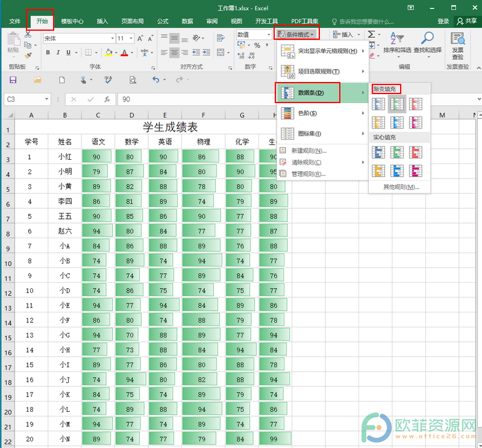The width and height of the screenshot is (482, 448).
Task: Click the Format Painter brush icon
Action: click(x=28, y=55)
